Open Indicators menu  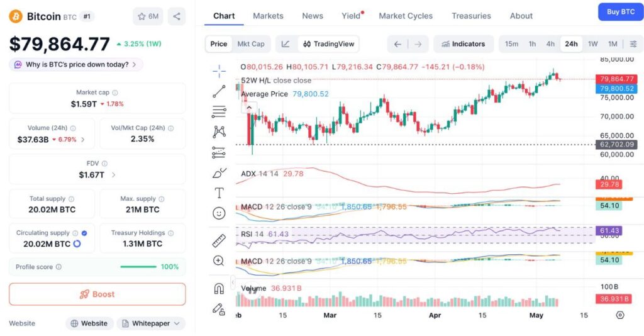tap(464, 44)
